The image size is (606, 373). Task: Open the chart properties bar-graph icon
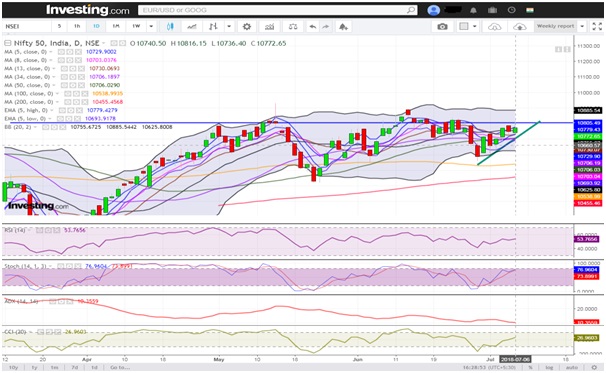coord(270,26)
